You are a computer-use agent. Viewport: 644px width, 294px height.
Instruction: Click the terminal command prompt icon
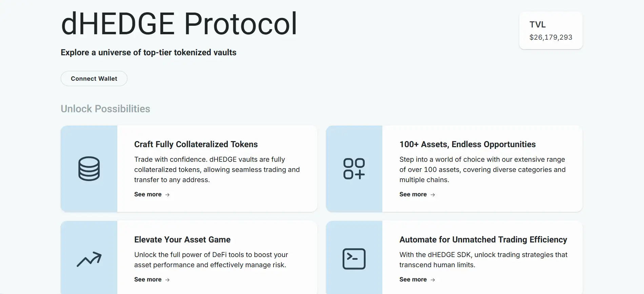click(354, 259)
